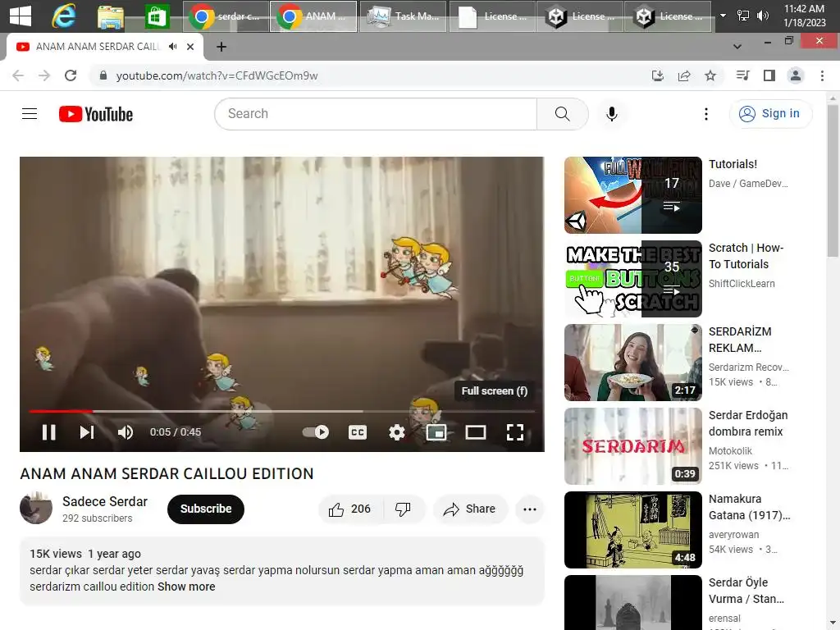Click the magnifier search button
The image size is (840, 630).
(x=562, y=113)
